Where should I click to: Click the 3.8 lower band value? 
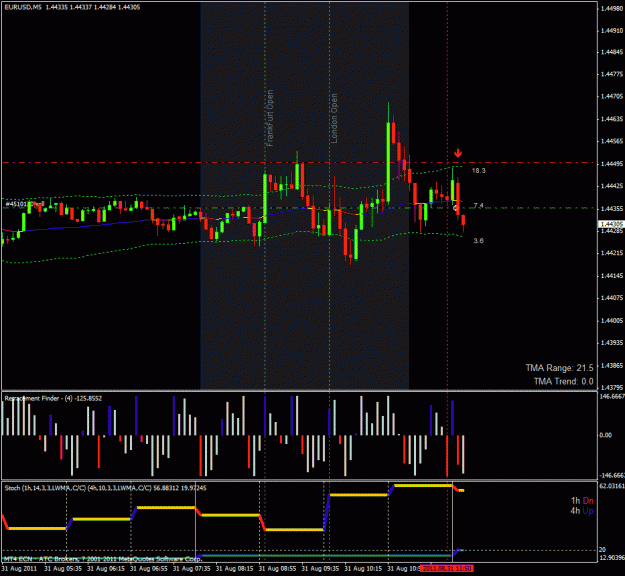[478, 240]
